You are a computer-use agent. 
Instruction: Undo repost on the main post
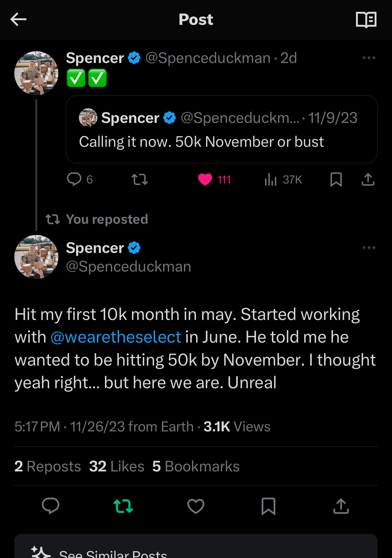[x=123, y=506]
